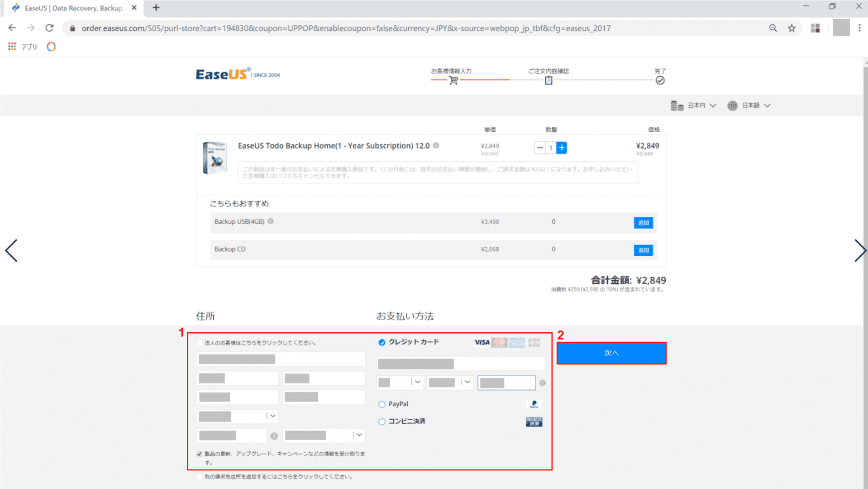The image size is (868, 489).
Task: Go to next slide with right arrow
Action: tap(860, 250)
